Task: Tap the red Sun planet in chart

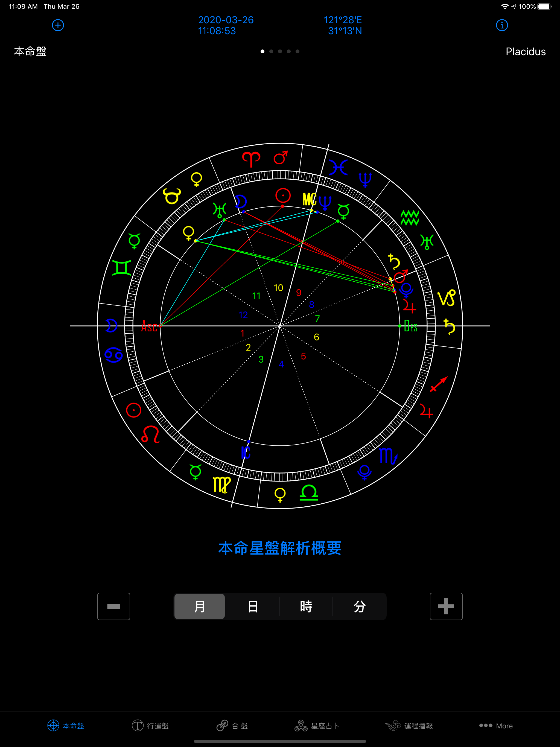Action: [x=283, y=195]
